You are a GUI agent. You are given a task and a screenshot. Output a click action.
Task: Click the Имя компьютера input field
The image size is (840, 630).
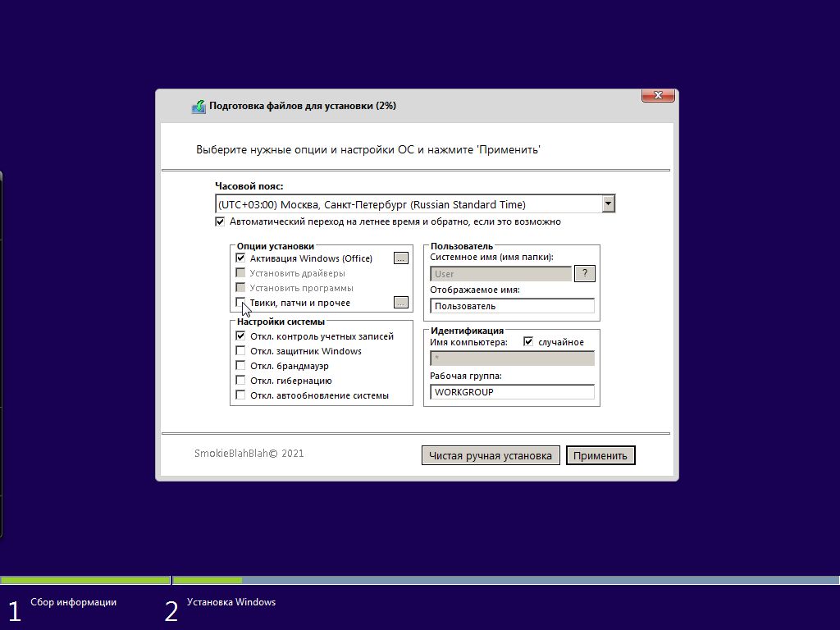click(x=512, y=358)
